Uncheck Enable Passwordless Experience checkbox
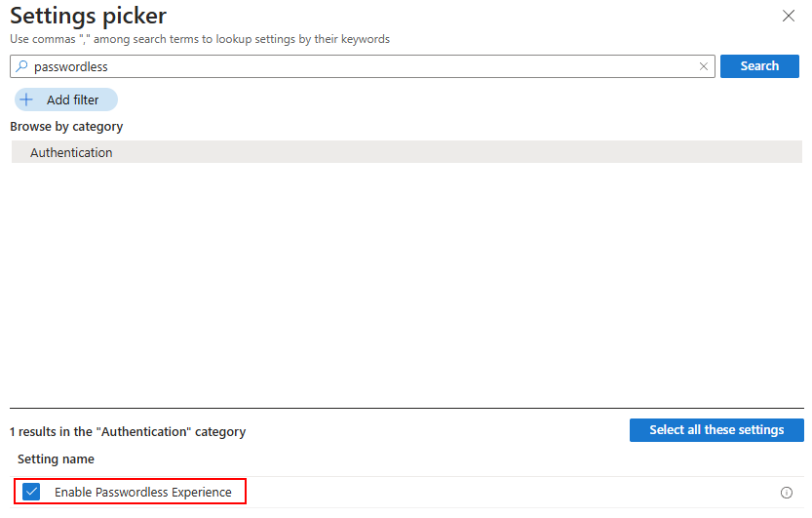Image resolution: width=812 pixels, height=518 pixels. tap(31, 492)
